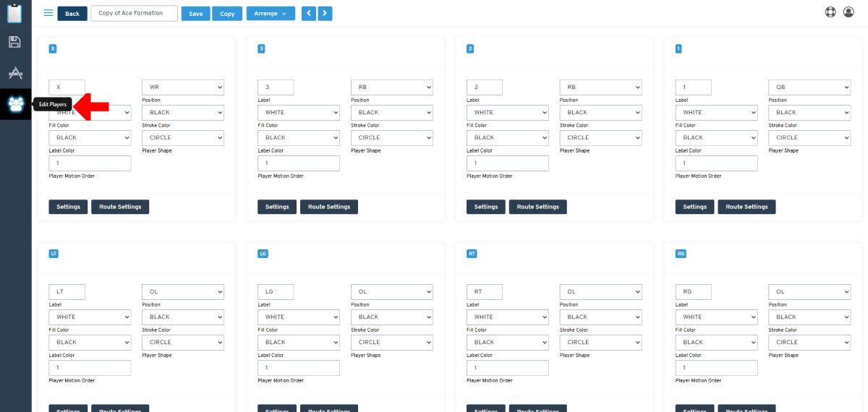The image size is (868, 412).
Task: Open Route Settings for player X
Action: pyautogui.click(x=120, y=207)
